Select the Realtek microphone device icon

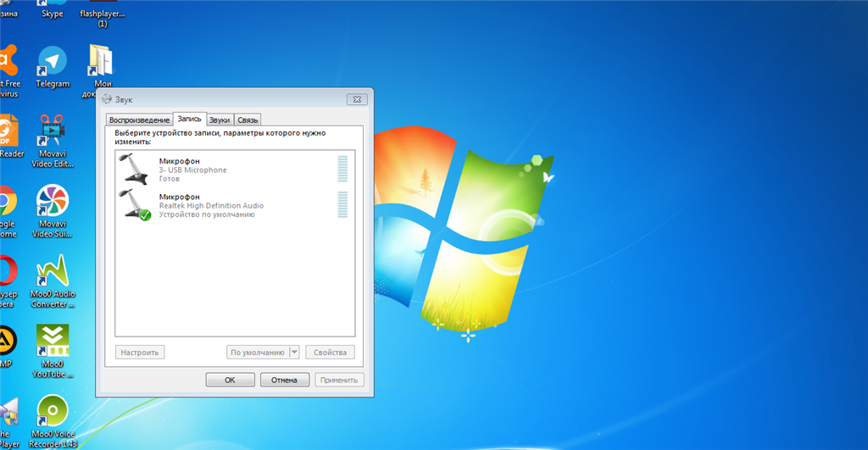pyautogui.click(x=136, y=205)
